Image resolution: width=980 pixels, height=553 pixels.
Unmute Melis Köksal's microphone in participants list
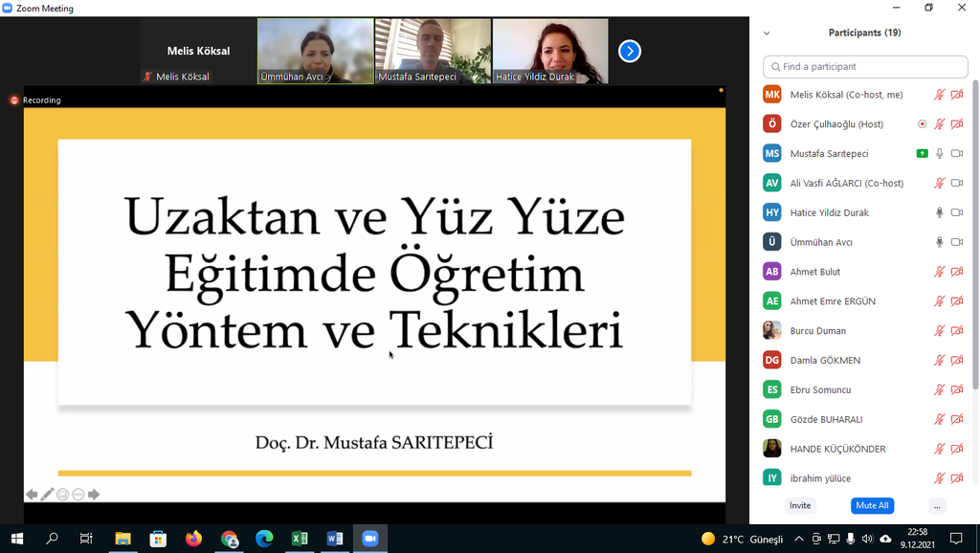pyautogui.click(x=939, y=95)
